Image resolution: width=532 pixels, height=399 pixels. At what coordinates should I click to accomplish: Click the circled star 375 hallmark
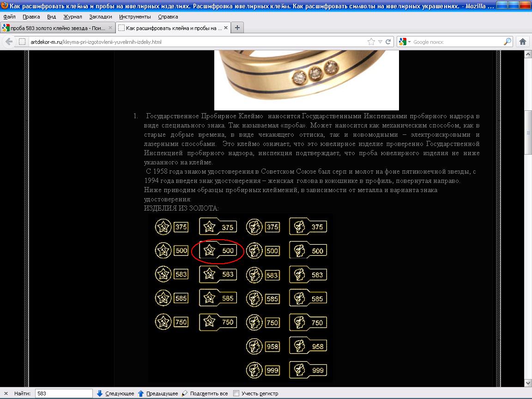172,227
